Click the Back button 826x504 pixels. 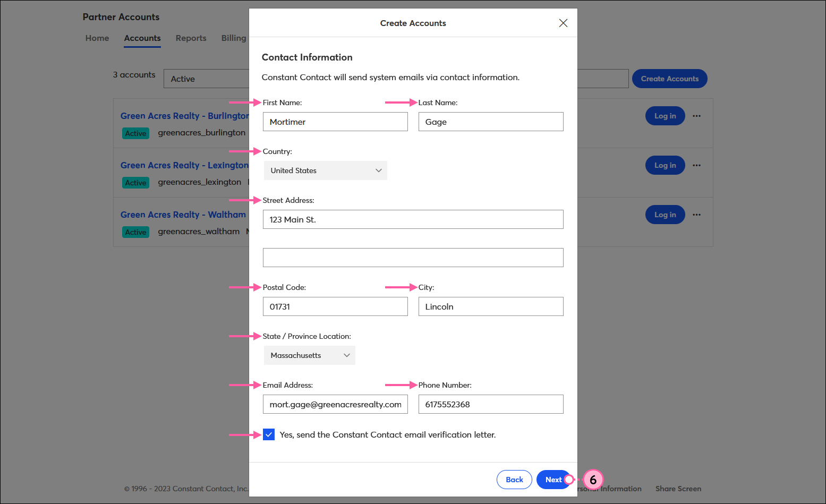point(514,480)
